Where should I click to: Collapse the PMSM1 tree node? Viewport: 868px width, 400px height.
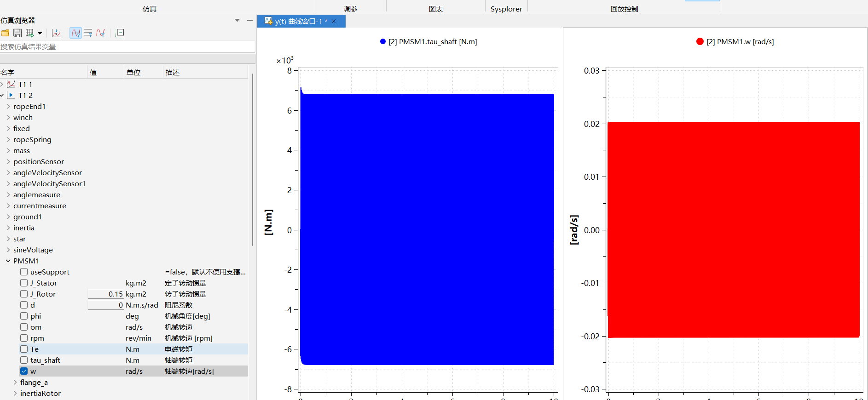pos(8,261)
